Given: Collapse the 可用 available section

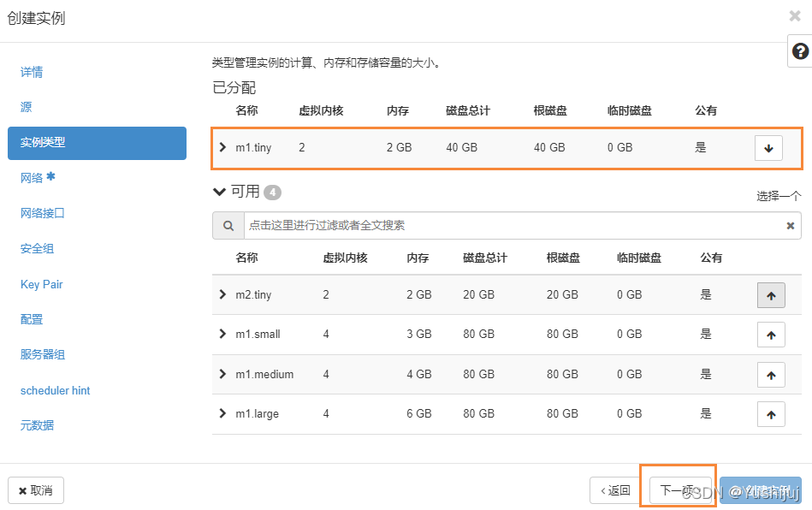Looking at the screenshot, I should tap(220, 192).
